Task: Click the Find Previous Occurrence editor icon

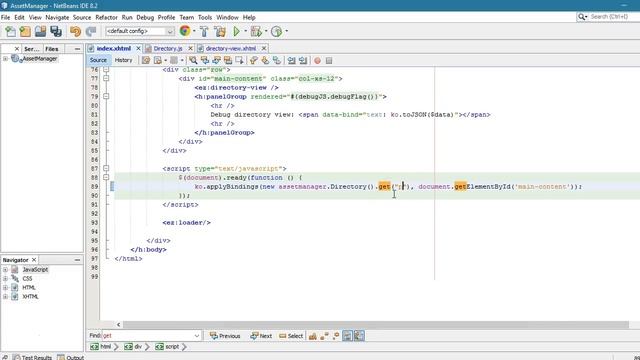Action: pos(205,60)
